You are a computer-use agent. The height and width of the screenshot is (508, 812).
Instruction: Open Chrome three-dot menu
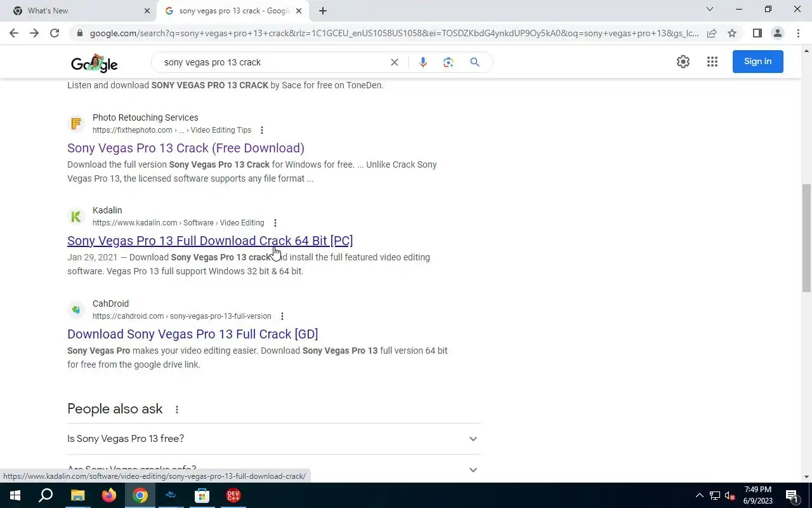(798, 33)
